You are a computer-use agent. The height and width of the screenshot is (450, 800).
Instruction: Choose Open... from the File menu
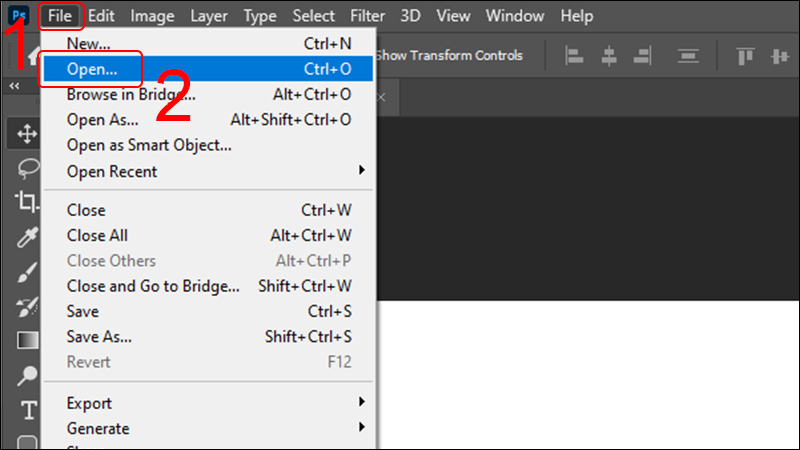(x=92, y=69)
